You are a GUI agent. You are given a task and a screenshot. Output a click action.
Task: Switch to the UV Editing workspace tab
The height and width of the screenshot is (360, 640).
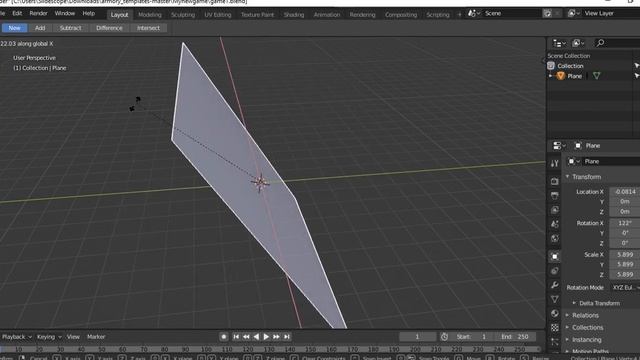pyautogui.click(x=218, y=15)
